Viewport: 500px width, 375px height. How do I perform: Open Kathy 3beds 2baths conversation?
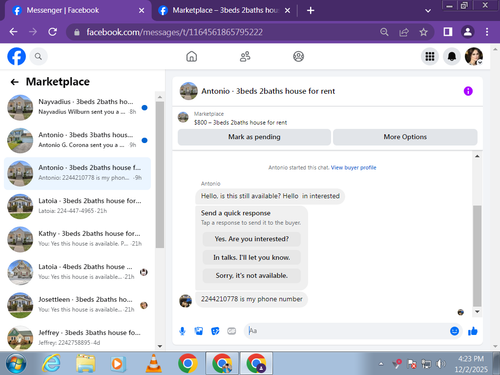coord(77,239)
